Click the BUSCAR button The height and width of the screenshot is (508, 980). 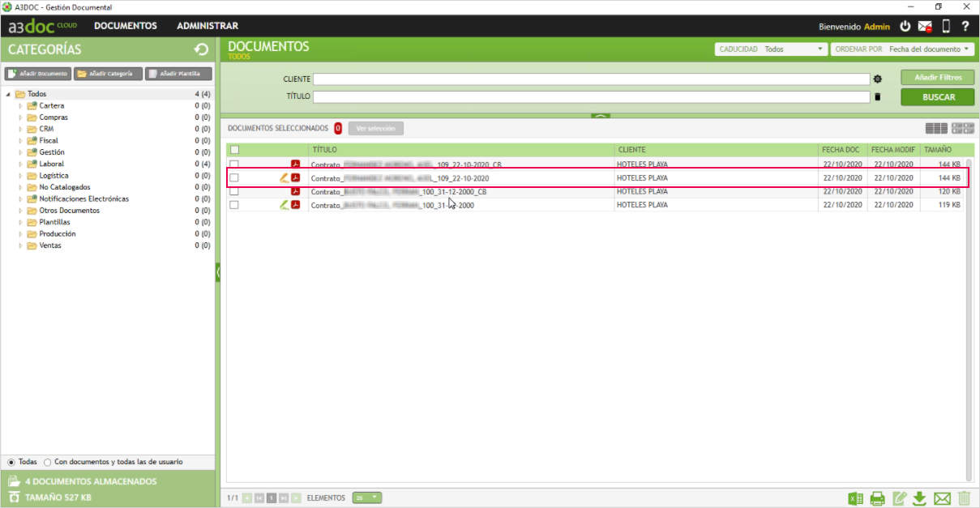(938, 97)
